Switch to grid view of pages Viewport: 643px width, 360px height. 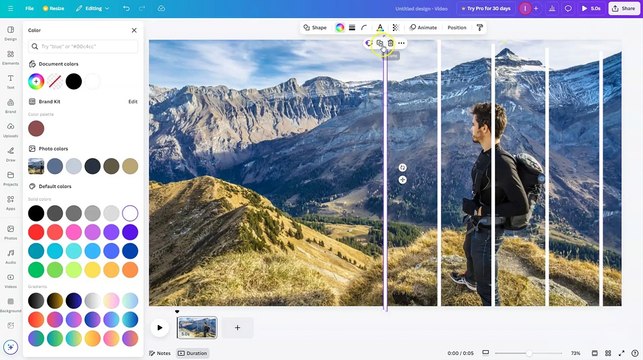(608, 353)
